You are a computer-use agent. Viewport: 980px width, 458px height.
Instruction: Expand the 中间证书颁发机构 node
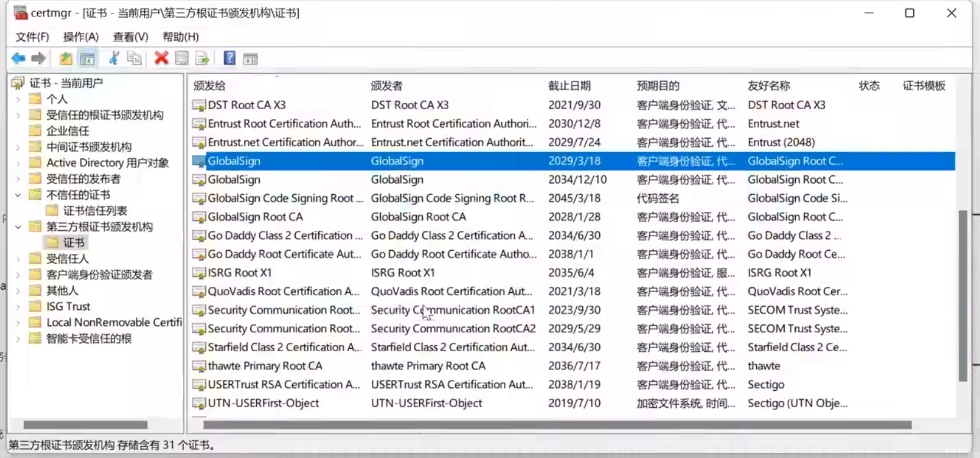click(18, 147)
